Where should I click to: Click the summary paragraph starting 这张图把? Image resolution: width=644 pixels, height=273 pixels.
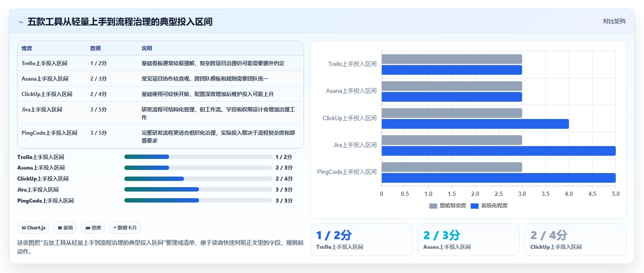click(x=160, y=247)
